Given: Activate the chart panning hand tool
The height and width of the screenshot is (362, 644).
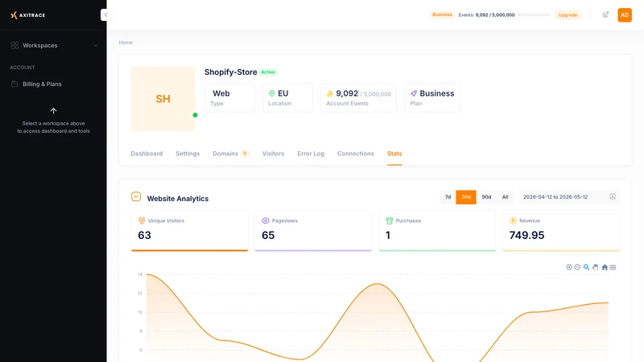Looking at the screenshot, I should point(596,267).
